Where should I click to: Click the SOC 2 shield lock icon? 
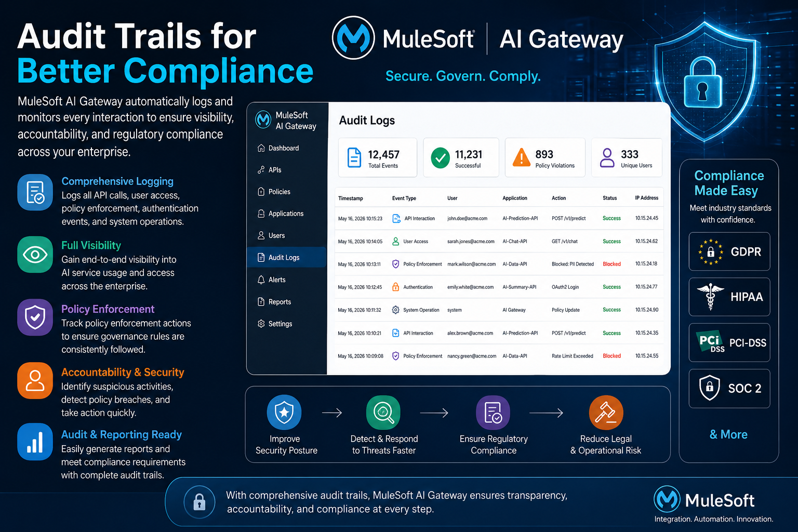pyautogui.click(x=710, y=388)
